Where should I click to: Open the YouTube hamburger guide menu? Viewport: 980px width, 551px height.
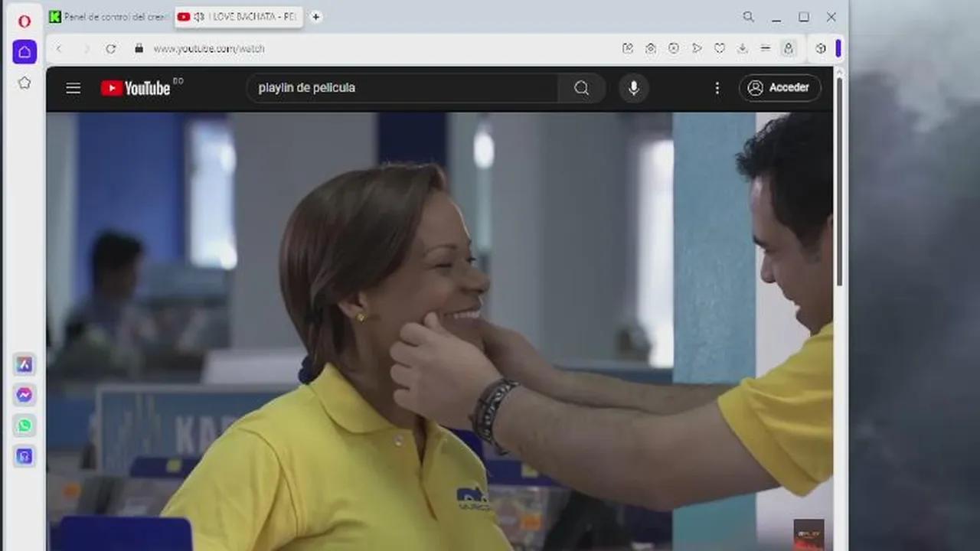click(x=73, y=88)
